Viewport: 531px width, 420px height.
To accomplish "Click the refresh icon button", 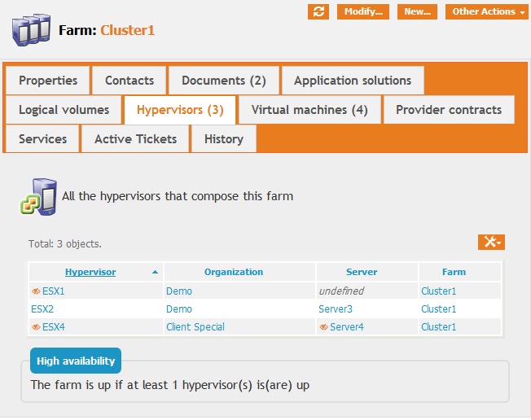I will coord(318,11).
